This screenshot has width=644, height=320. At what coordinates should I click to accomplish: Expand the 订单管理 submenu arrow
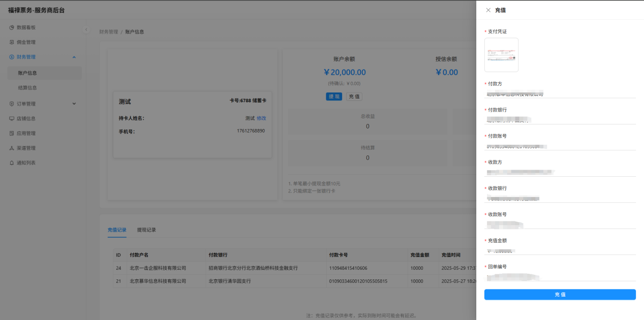[x=74, y=104]
